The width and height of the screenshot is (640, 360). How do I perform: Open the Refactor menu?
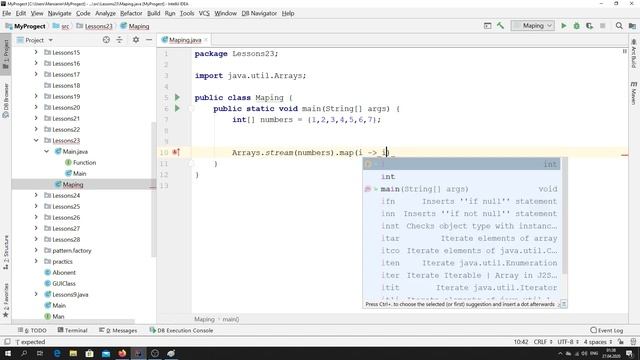point(131,13)
